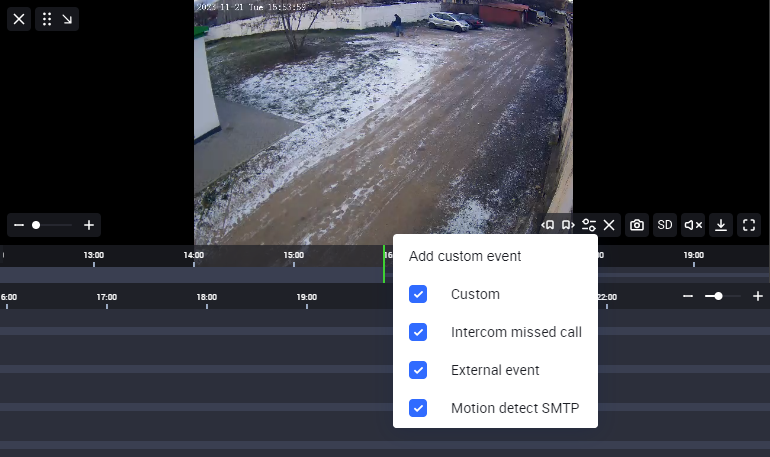The height and width of the screenshot is (457, 770).
Task: Open the event filter settings icon
Action: point(589,225)
